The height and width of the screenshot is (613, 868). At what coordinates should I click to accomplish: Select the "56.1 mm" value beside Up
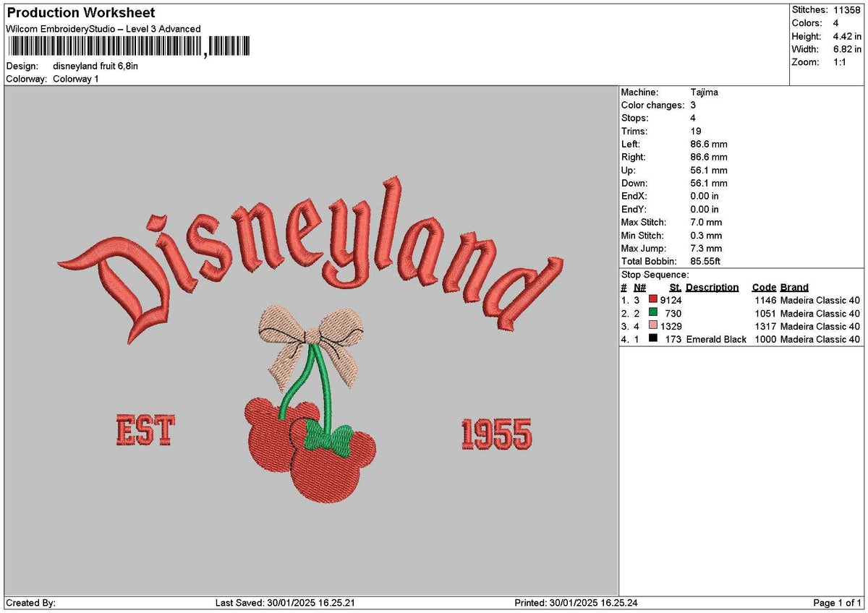coord(709,171)
